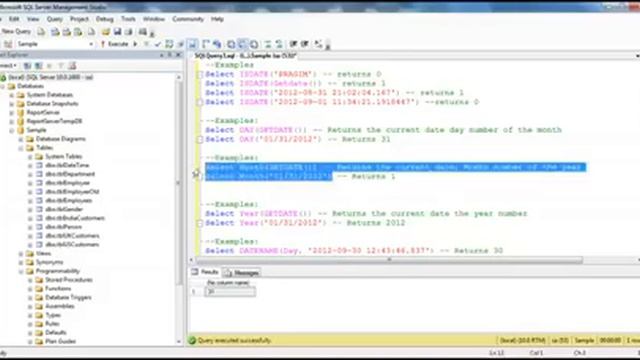Image resolution: width=640 pixels, height=360 pixels.
Task: Open the Edit menu
Action: click(x=14, y=19)
